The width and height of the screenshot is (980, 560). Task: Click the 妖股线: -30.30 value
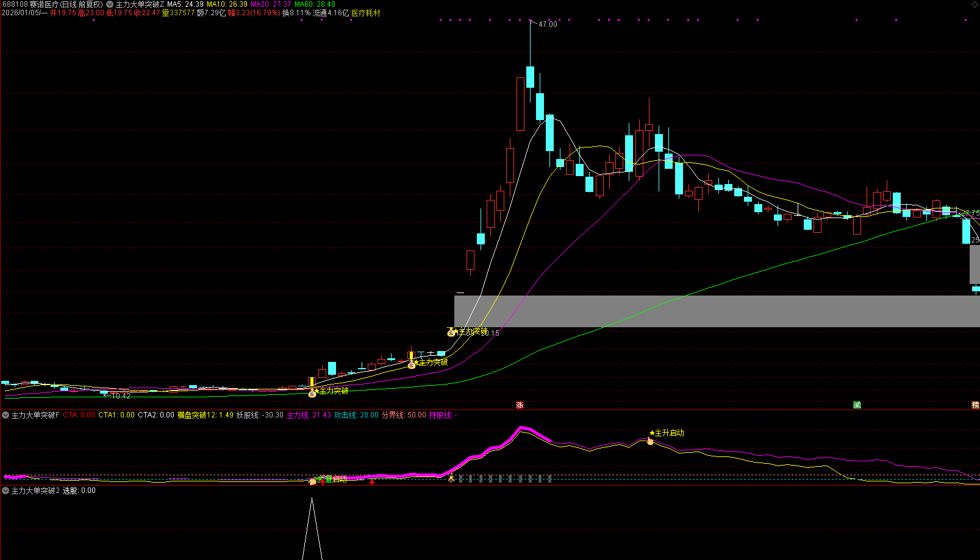pos(260,415)
